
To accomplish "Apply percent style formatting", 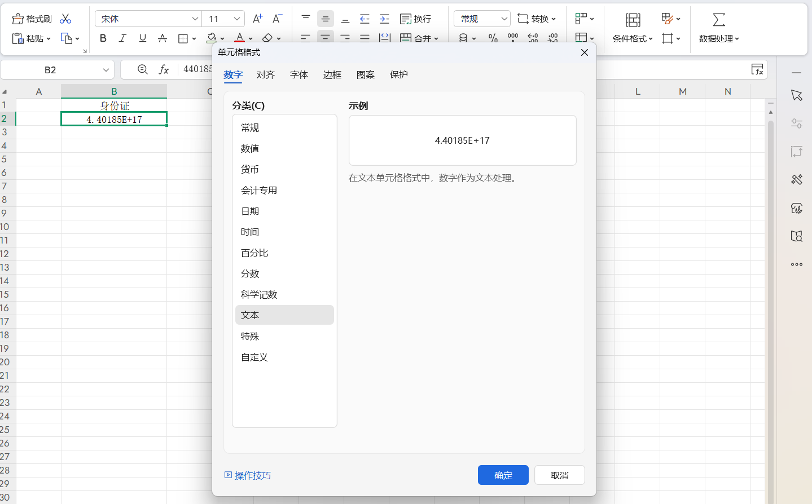I will click(492, 38).
